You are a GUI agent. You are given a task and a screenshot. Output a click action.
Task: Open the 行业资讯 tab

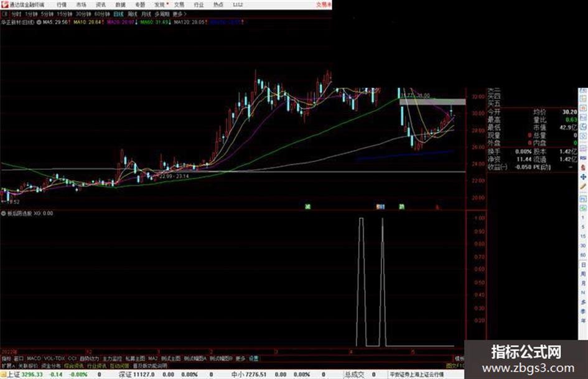click(96, 365)
